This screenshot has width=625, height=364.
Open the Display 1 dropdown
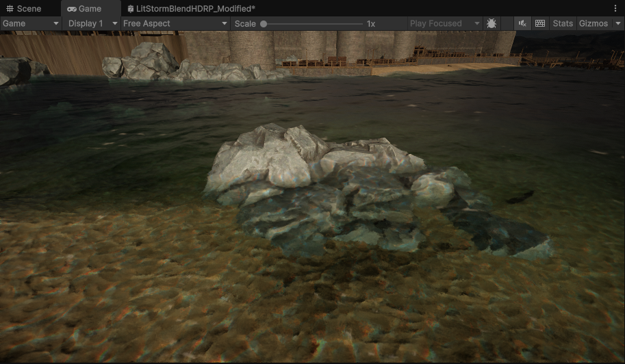92,23
